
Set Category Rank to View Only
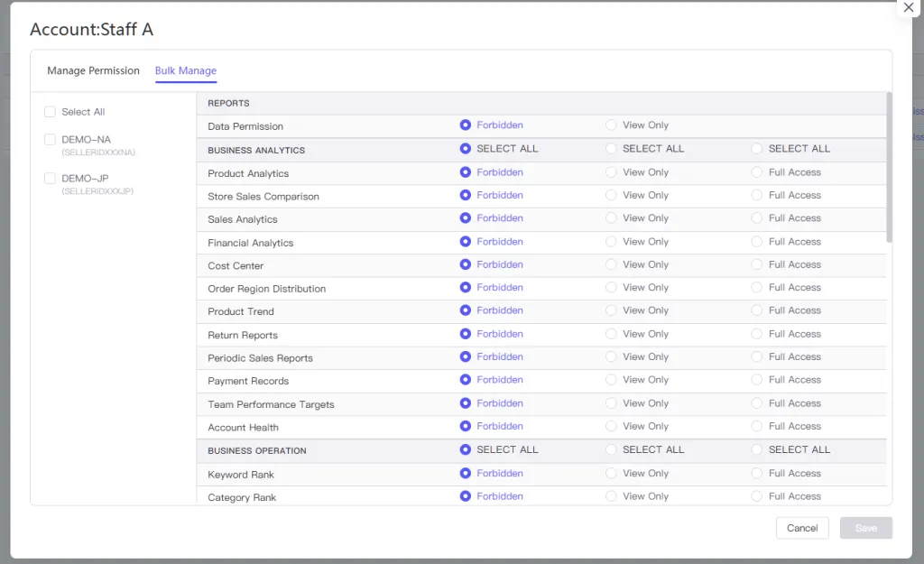(611, 496)
